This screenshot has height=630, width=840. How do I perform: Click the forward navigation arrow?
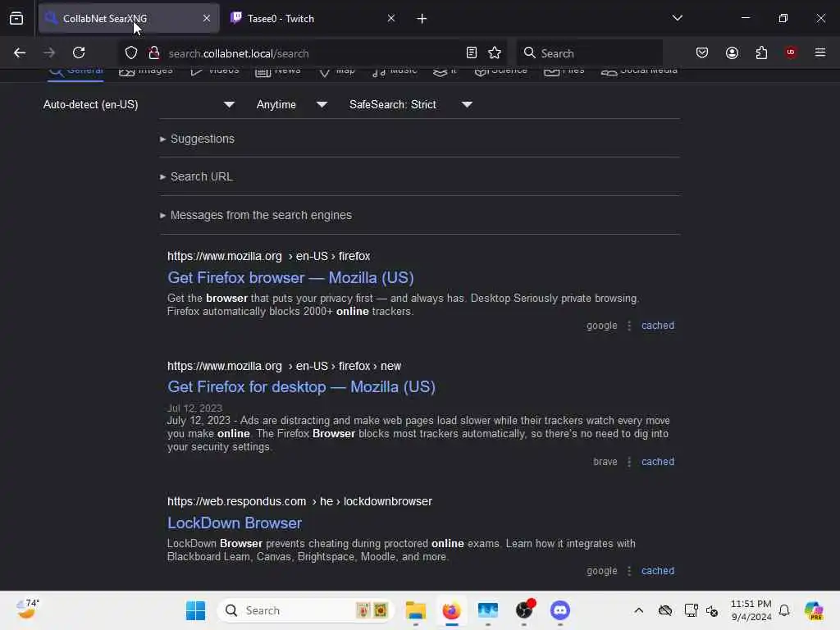click(49, 52)
